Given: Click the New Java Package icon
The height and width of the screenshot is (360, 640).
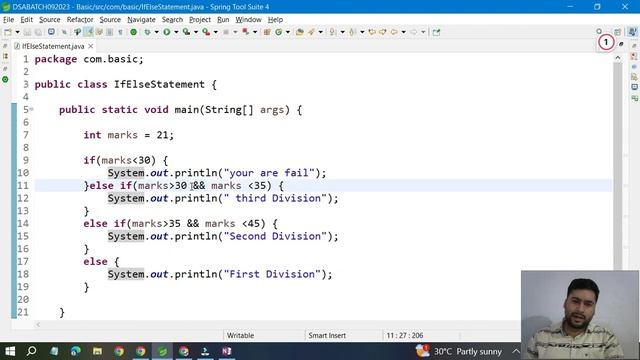Looking at the screenshot, I should click(x=267, y=32).
